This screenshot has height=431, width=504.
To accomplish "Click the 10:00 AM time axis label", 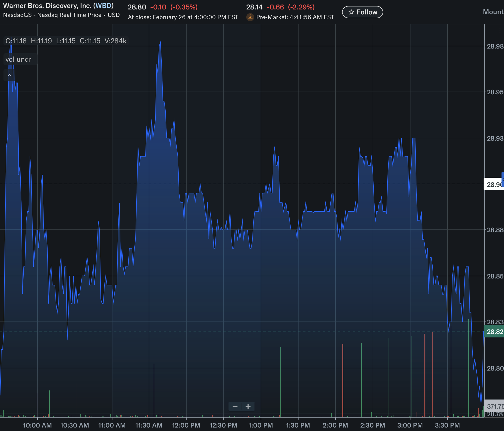I will point(37,425).
